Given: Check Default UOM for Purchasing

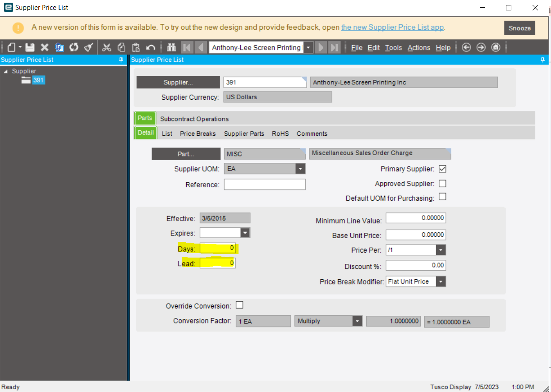Looking at the screenshot, I should pos(442,197).
